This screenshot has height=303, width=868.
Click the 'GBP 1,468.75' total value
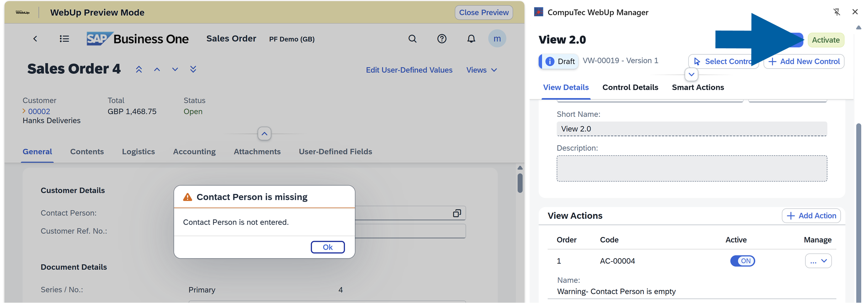[132, 112]
